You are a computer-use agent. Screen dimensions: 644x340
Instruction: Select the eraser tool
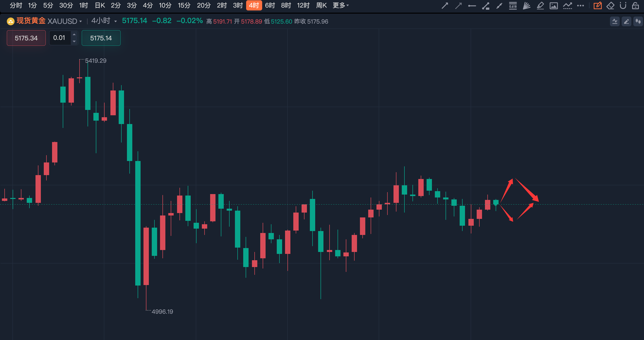pyautogui.click(x=610, y=6)
